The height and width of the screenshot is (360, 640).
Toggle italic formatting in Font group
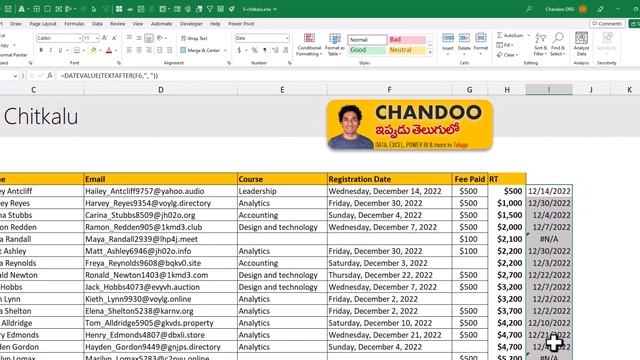51,50
